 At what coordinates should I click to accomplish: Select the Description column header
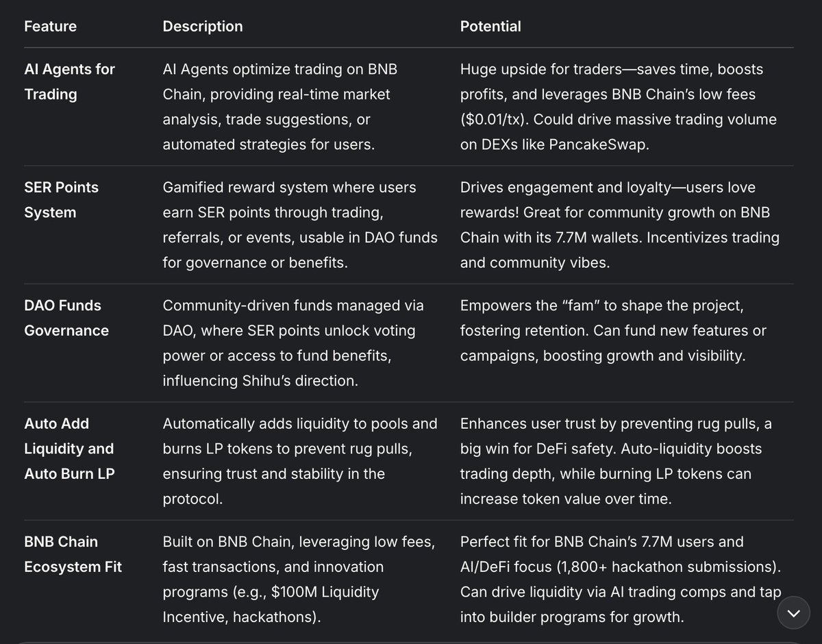203,27
